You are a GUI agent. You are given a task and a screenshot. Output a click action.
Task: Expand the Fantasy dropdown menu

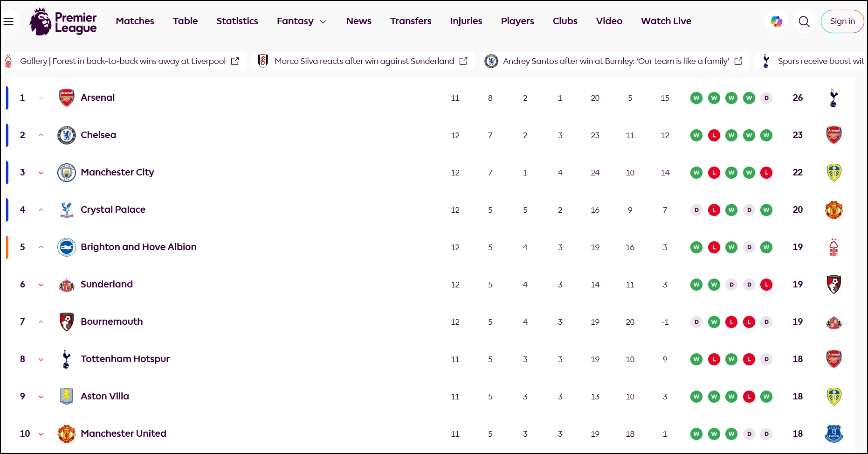301,21
